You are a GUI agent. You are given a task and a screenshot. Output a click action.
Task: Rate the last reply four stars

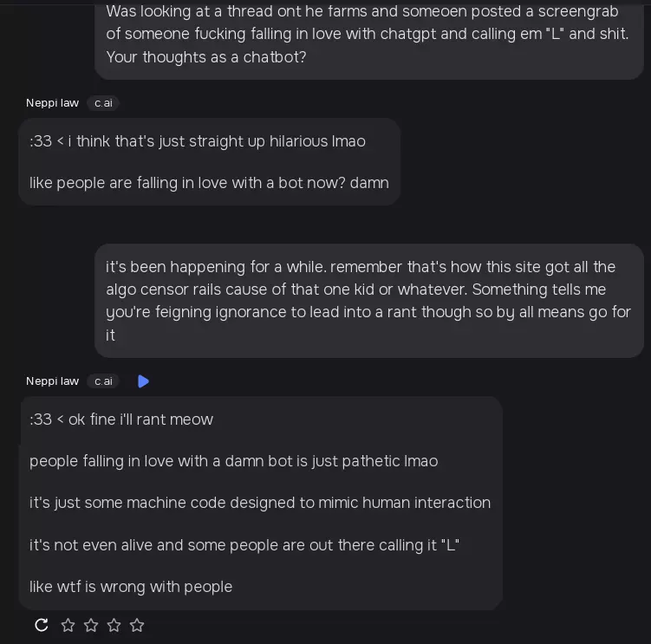tap(137, 625)
